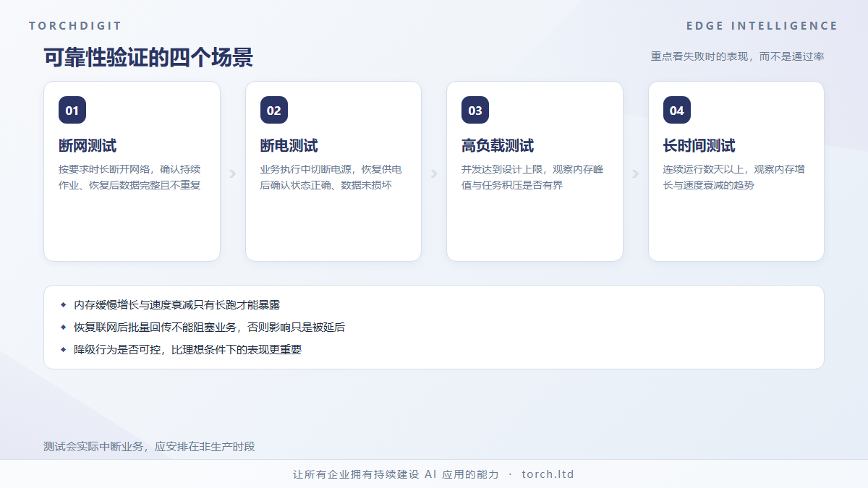Click bullet about 恢复联网后批量回传
The image size is (868, 488).
click(210, 328)
